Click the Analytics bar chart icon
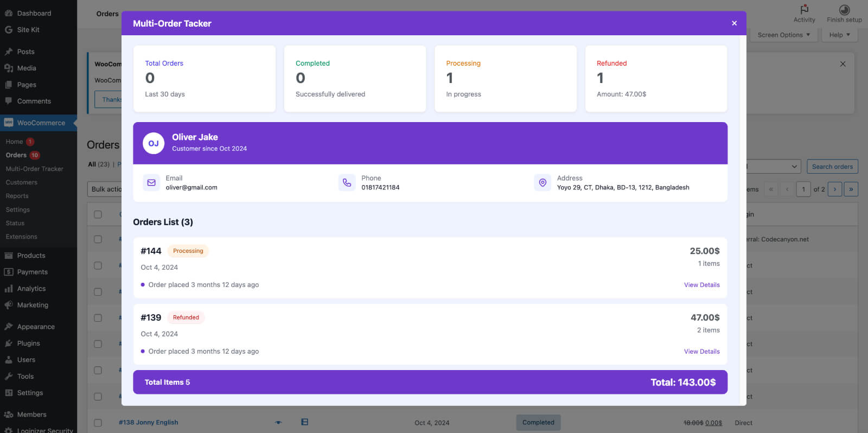 coord(9,289)
